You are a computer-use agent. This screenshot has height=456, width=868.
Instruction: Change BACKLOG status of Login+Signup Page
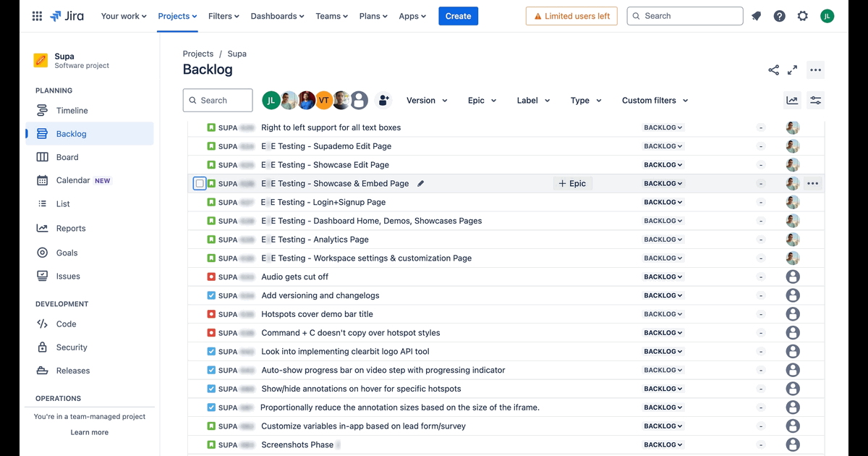click(663, 202)
